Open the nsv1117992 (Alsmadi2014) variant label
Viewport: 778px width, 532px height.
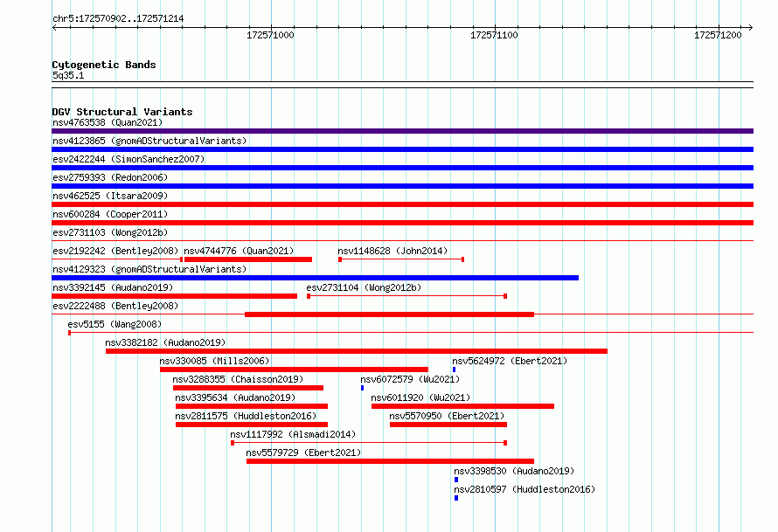293,434
